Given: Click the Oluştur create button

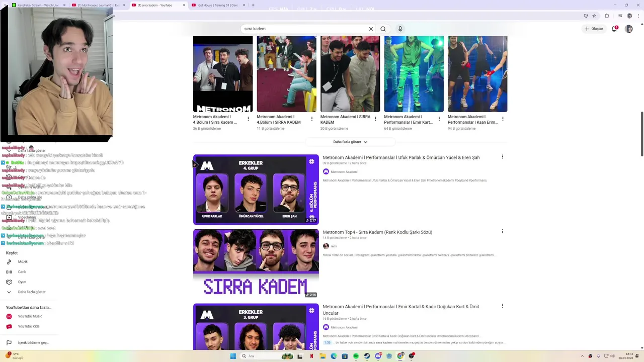Looking at the screenshot, I should [594, 29].
